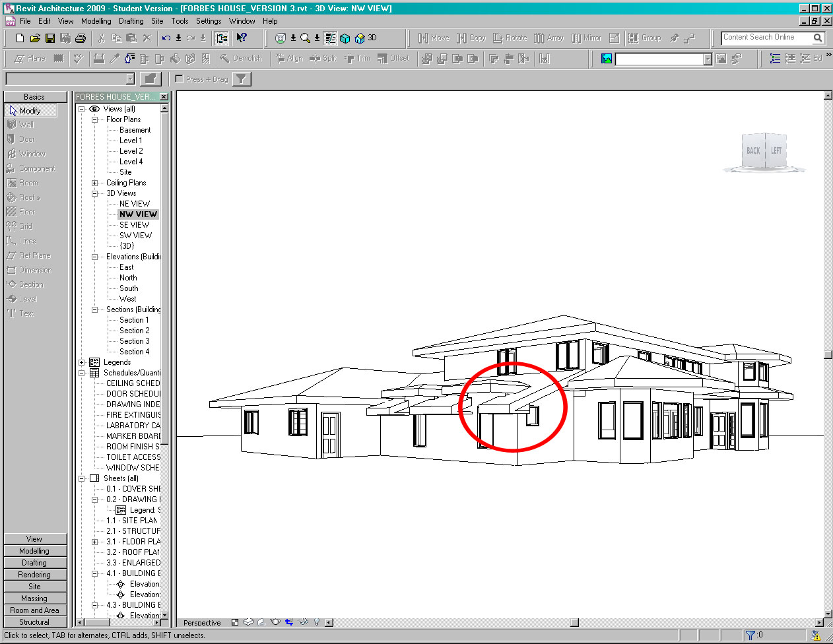Select the West elevation item

127,299
